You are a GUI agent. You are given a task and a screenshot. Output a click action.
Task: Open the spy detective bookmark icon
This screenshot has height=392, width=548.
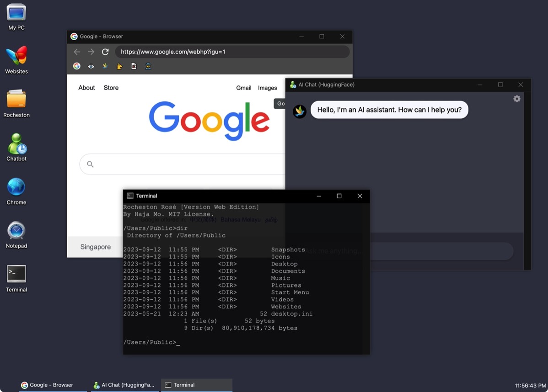point(148,66)
